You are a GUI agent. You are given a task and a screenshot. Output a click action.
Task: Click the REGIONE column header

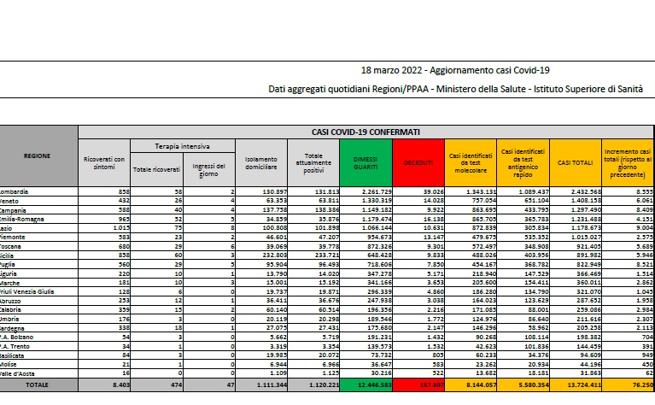coord(38,157)
